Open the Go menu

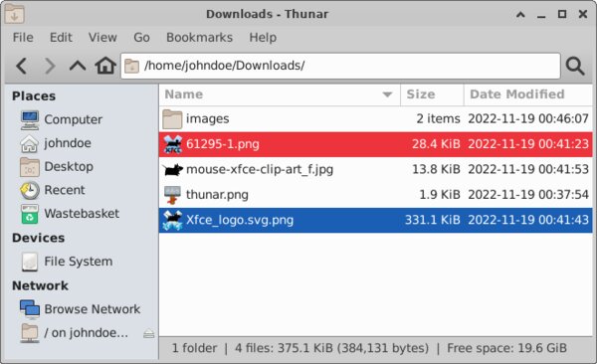click(141, 38)
